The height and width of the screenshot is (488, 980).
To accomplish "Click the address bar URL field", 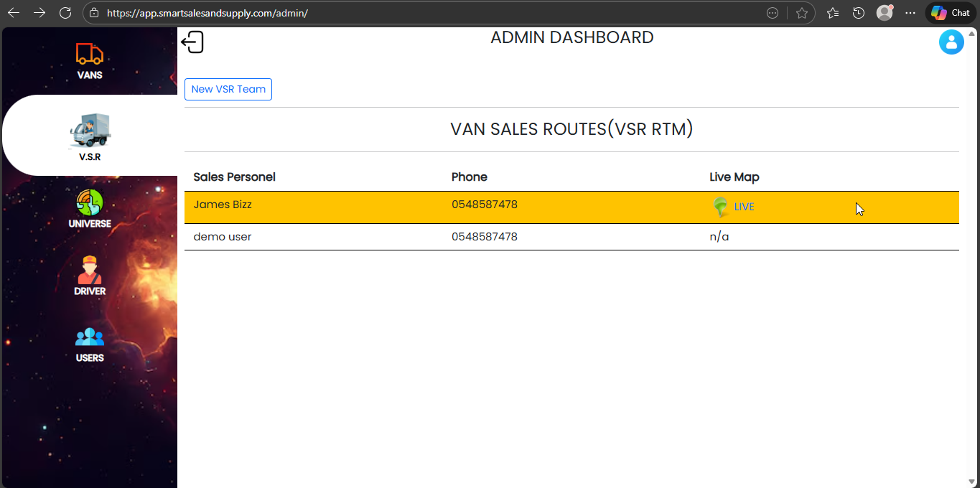I will pyautogui.click(x=431, y=13).
